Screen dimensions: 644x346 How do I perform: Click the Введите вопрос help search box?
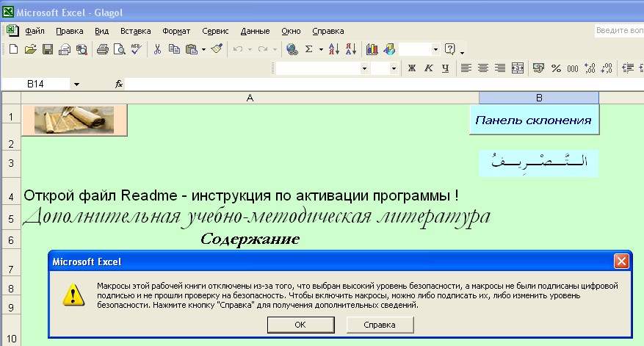pyautogui.click(x=619, y=30)
